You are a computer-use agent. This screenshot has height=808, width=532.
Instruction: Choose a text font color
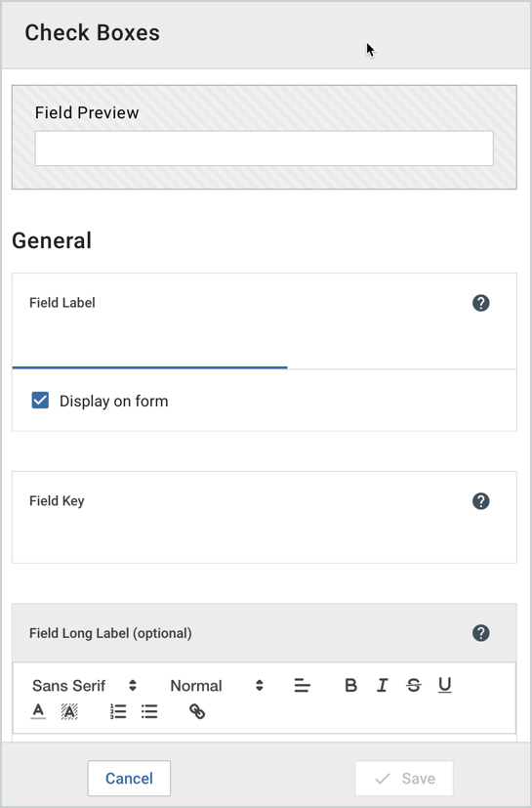(38, 711)
